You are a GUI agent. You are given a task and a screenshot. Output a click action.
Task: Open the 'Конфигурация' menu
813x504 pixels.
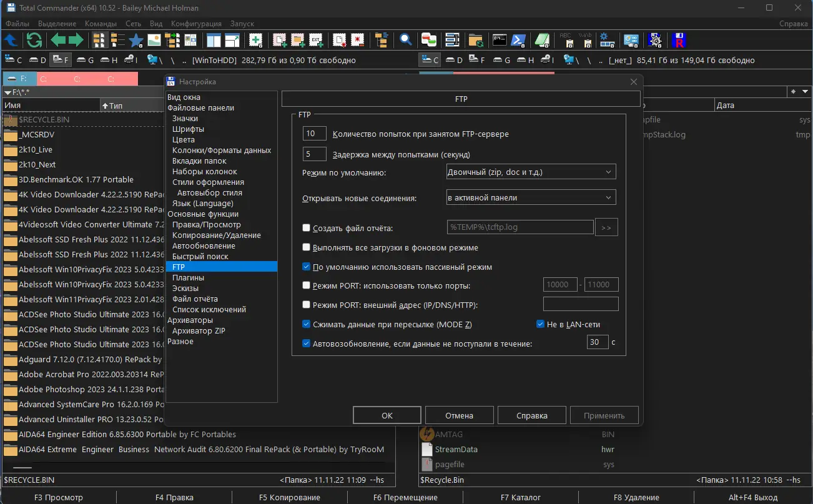point(197,24)
